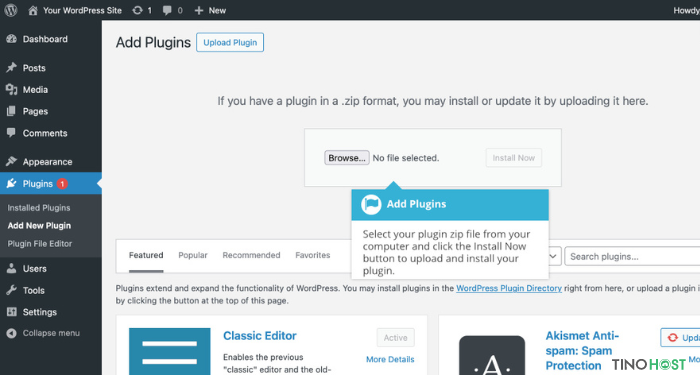Collapse the admin sidebar menu
The height and width of the screenshot is (375, 700).
point(43,333)
